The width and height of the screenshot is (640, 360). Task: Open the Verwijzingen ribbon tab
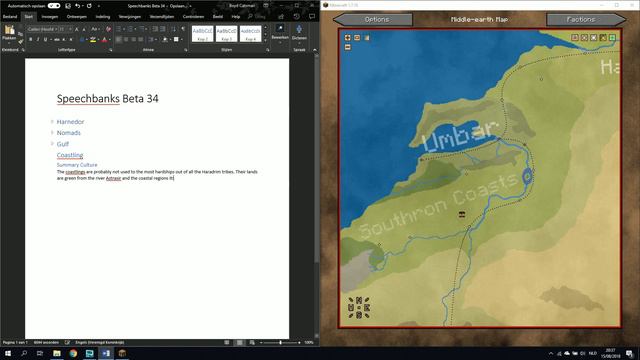[130, 17]
